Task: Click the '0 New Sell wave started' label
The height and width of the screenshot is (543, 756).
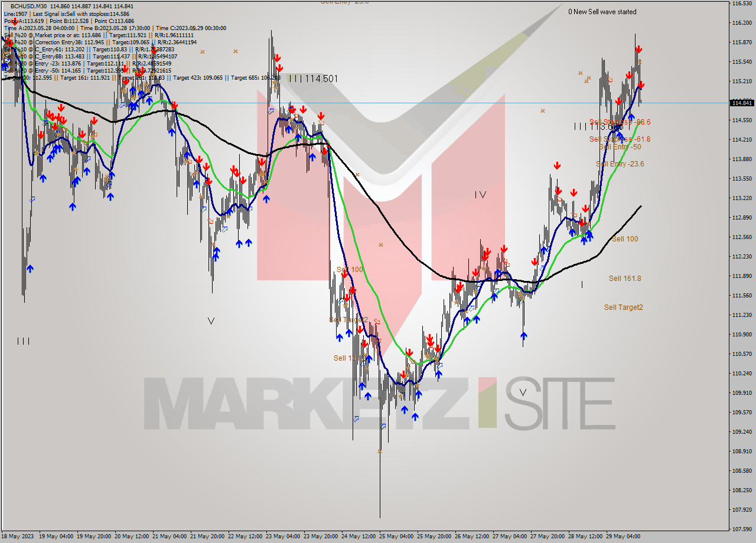Action: [x=602, y=12]
